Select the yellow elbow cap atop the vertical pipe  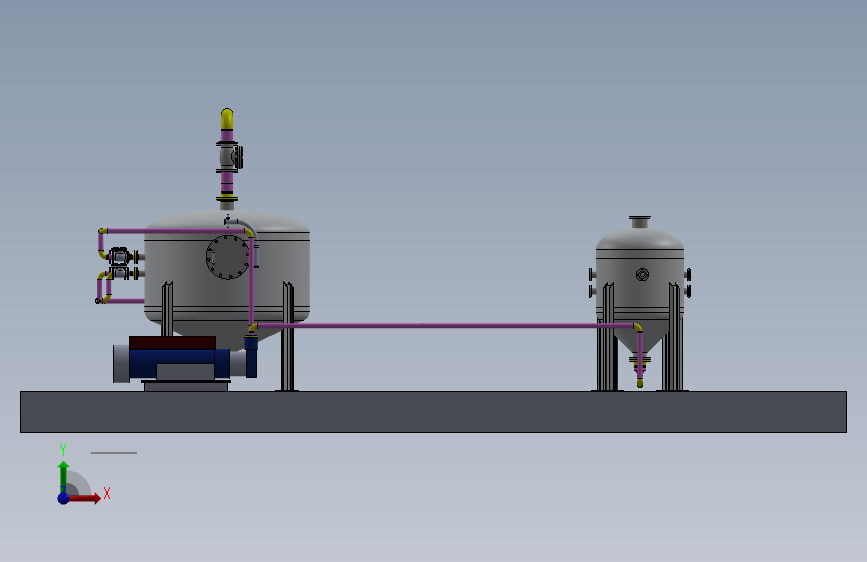[227, 119]
